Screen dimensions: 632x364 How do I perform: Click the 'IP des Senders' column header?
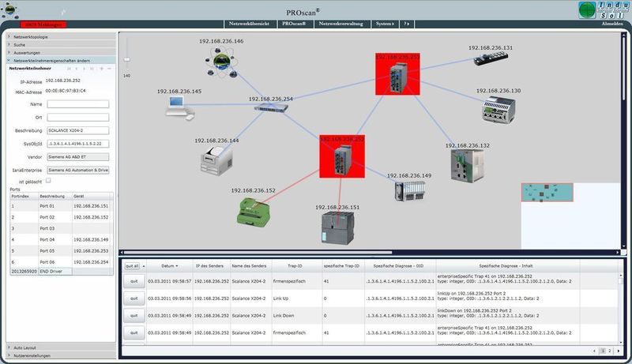209,266
